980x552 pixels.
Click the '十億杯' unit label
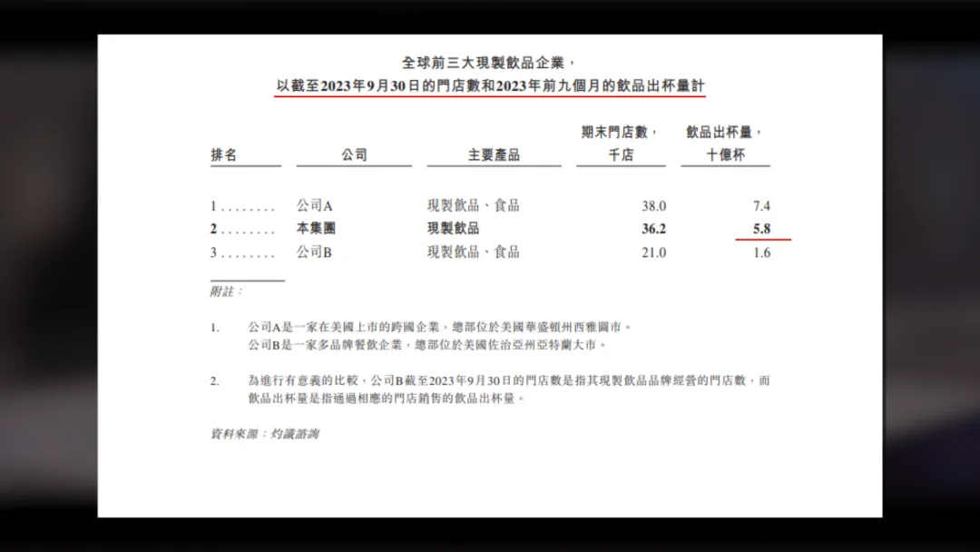(x=726, y=154)
